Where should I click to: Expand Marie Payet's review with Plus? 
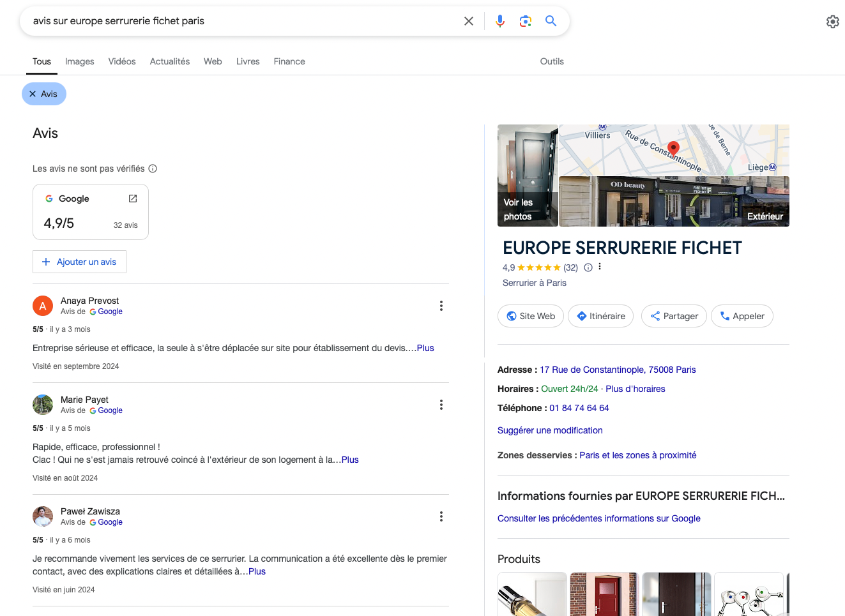[350, 460]
